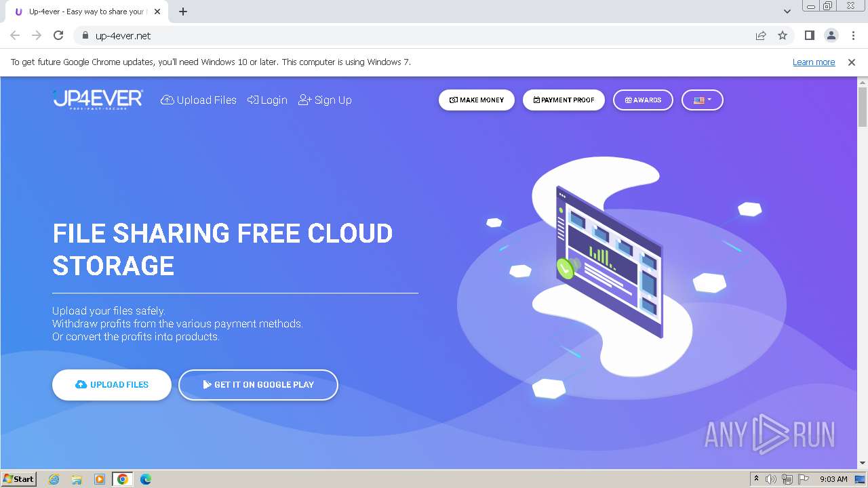Reload the current page
The height and width of the screenshot is (488, 868).
[x=58, y=35]
